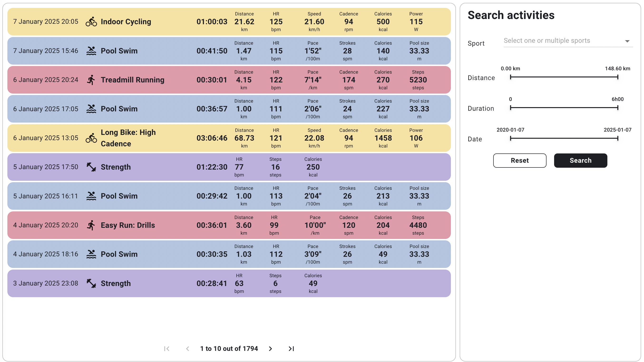Click the dumbbell icon on the 3 January Strength row

91,283
